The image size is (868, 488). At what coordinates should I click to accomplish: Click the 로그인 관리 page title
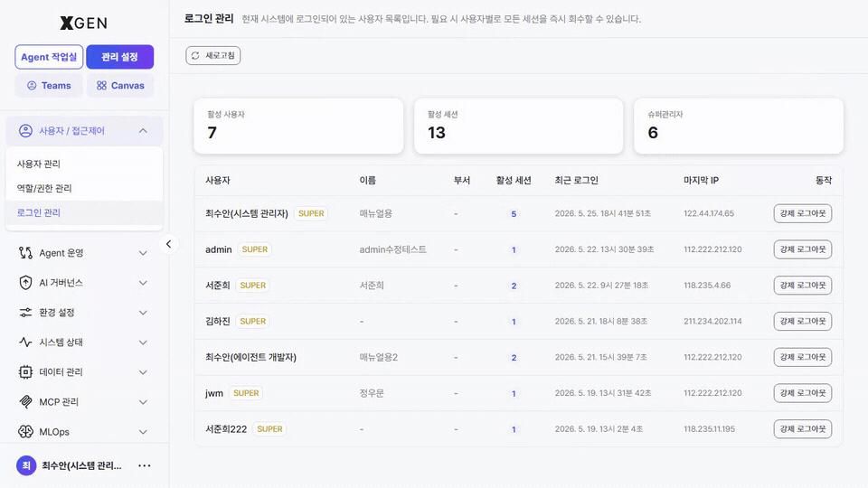[x=209, y=18]
